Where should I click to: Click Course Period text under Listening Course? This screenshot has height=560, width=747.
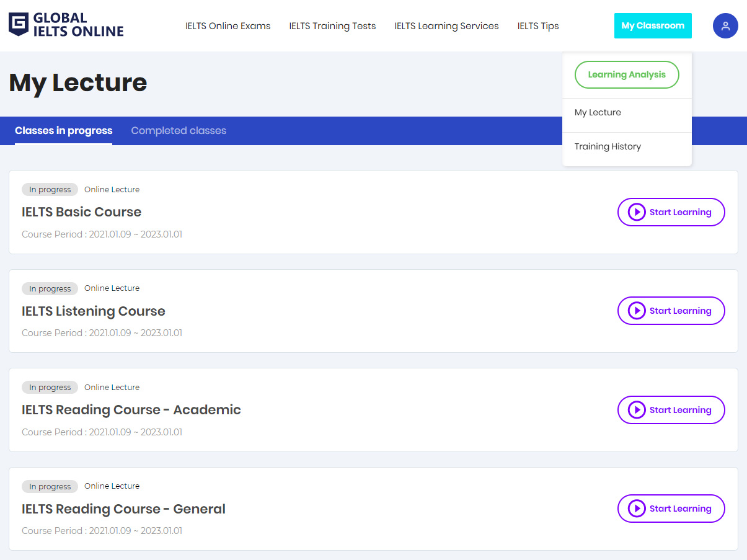click(102, 333)
